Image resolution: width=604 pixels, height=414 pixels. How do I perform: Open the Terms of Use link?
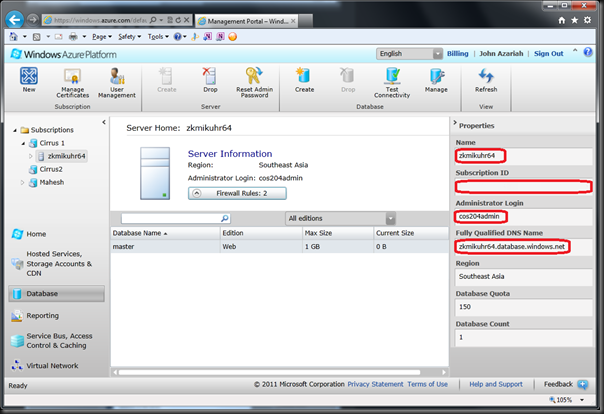(x=428, y=384)
